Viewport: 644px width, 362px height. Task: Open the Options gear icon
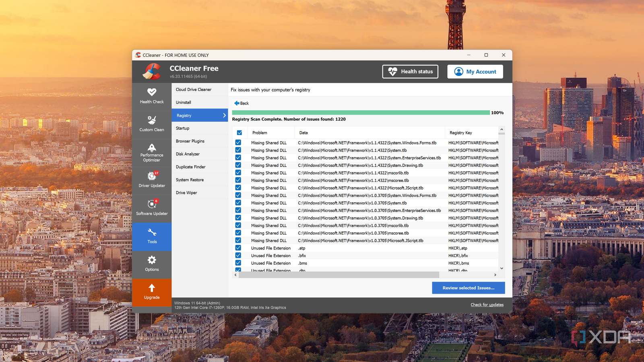point(152,260)
